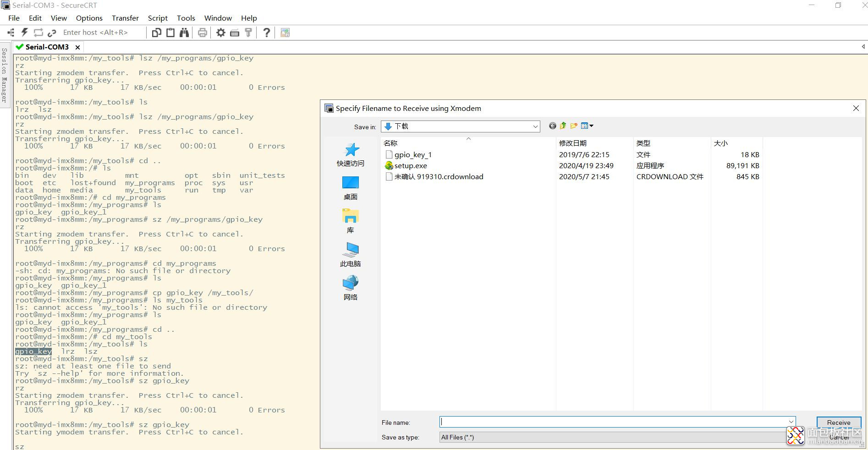Click the Quick Connect lightning icon
This screenshot has height=450, width=868.
click(x=25, y=33)
